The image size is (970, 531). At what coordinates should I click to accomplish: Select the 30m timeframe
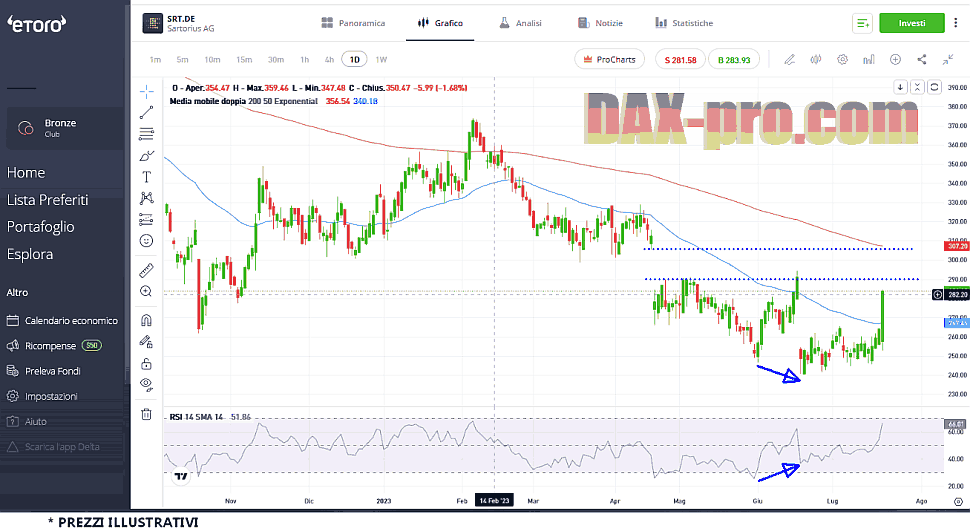276,59
